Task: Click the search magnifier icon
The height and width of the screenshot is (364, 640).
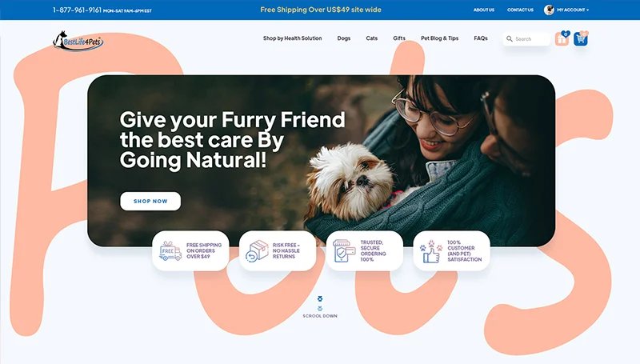Action: point(510,38)
